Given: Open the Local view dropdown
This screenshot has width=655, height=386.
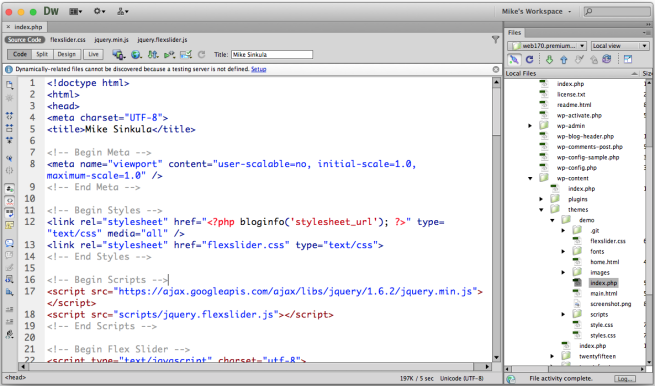Looking at the screenshot, I should 620,46.
